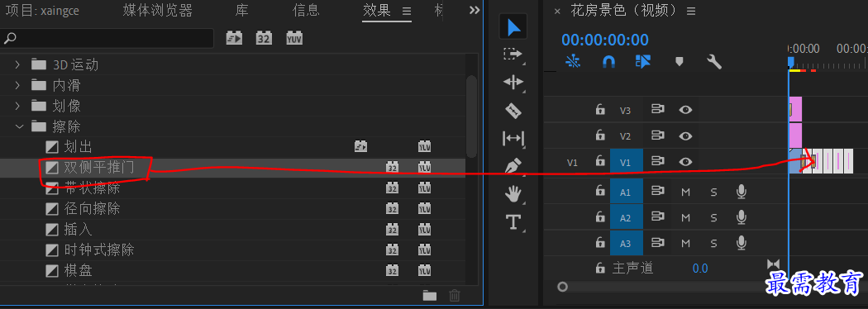Viewport: 868px width, 309px height.
Task: Click the effects search field
Action: click(107, 38)
